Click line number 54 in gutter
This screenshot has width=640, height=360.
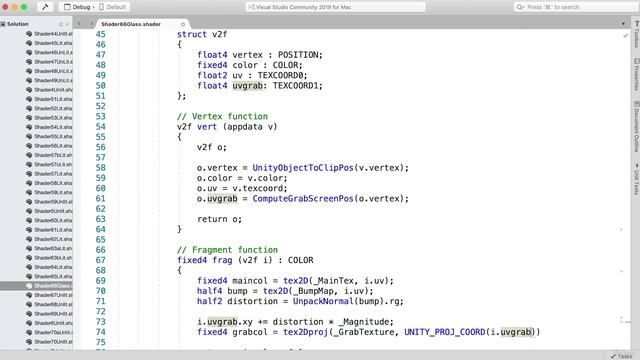(x=100, y=127)
